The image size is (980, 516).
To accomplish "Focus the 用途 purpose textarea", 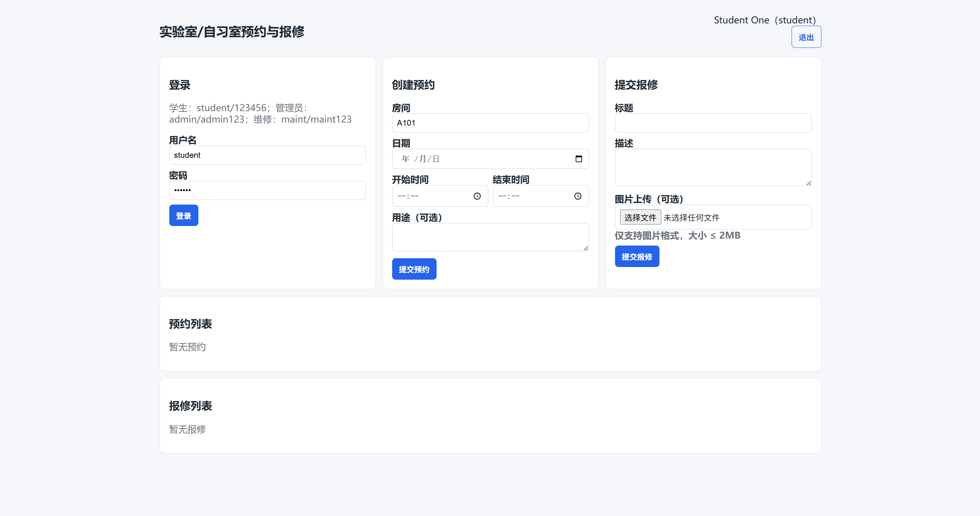I will [x=490, y=237].
